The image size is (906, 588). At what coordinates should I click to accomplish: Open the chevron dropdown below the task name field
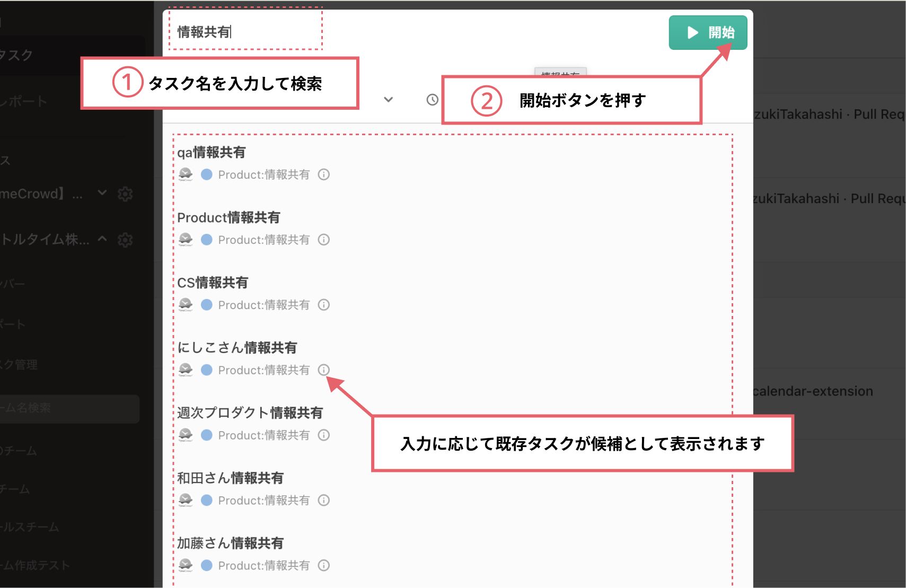pyautogui.click(x=389, y=99)
